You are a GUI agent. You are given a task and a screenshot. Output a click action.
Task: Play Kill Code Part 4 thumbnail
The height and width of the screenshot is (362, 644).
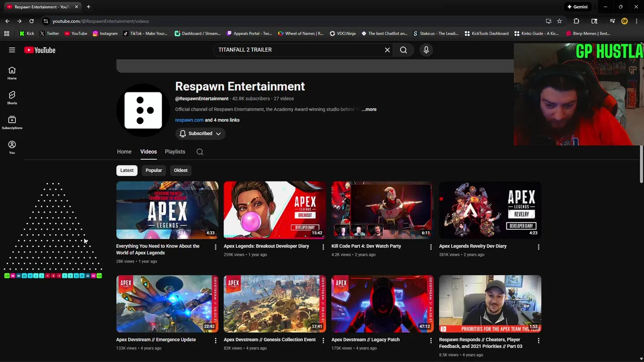point(382,210)
